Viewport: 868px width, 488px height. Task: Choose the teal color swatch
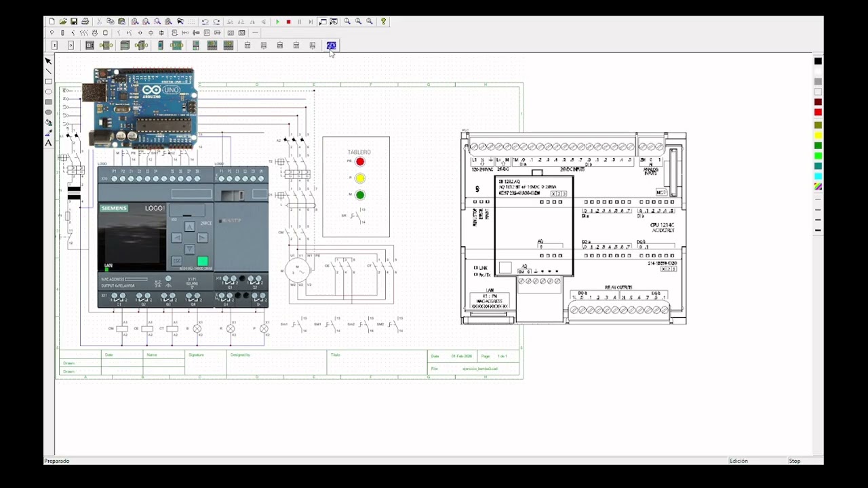818,166
